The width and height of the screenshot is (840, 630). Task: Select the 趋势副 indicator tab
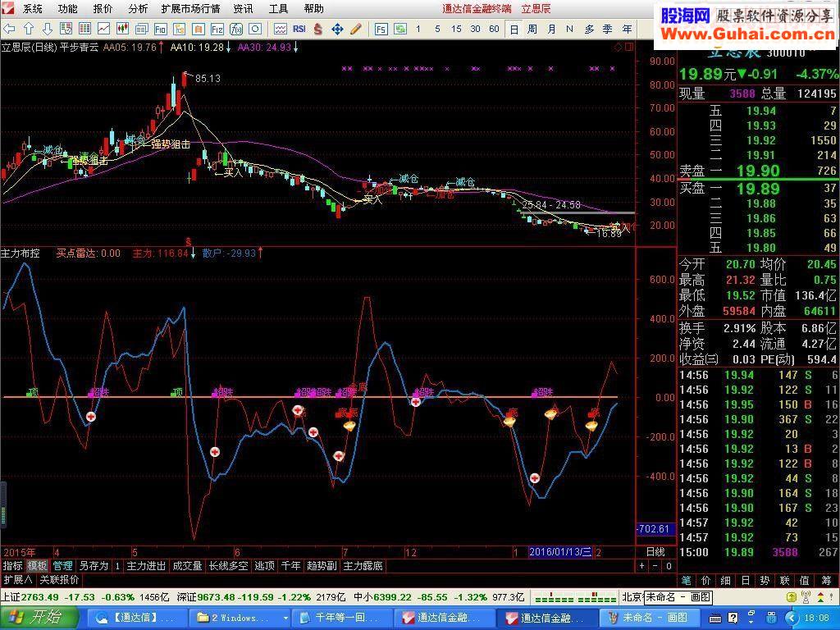click(x=322, y=566)
